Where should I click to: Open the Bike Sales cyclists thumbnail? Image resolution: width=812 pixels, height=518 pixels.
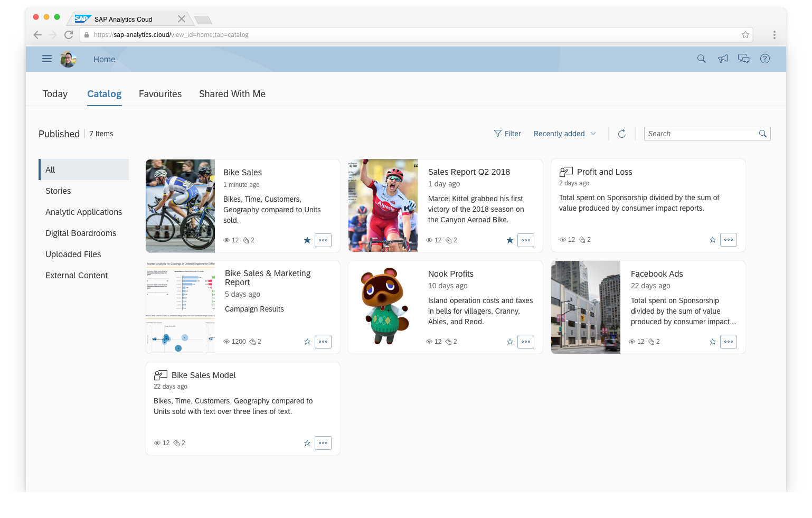point(180,206)
